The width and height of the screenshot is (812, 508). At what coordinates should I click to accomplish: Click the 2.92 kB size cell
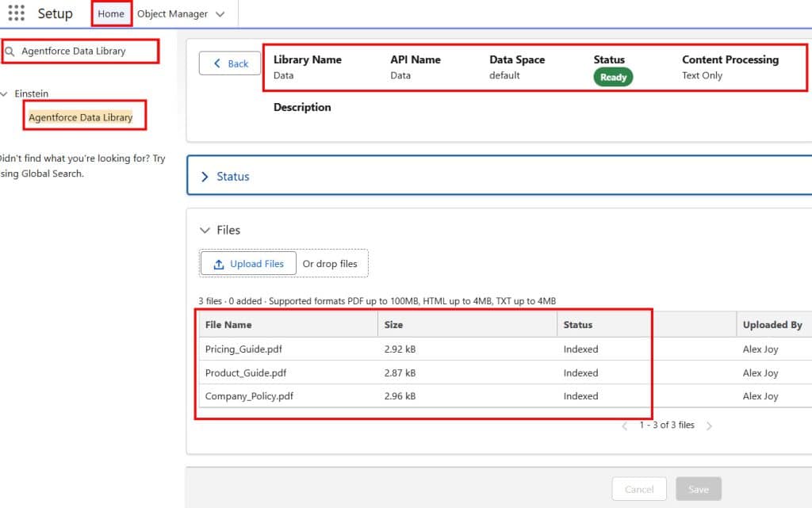click(x=400, y=349)
